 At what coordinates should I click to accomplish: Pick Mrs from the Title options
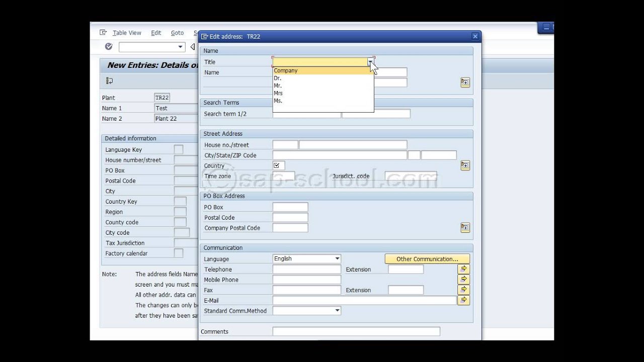point(323,94)
